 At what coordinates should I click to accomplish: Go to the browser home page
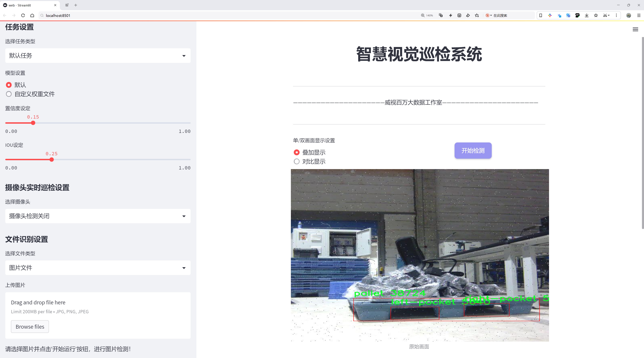coord(32,16)
